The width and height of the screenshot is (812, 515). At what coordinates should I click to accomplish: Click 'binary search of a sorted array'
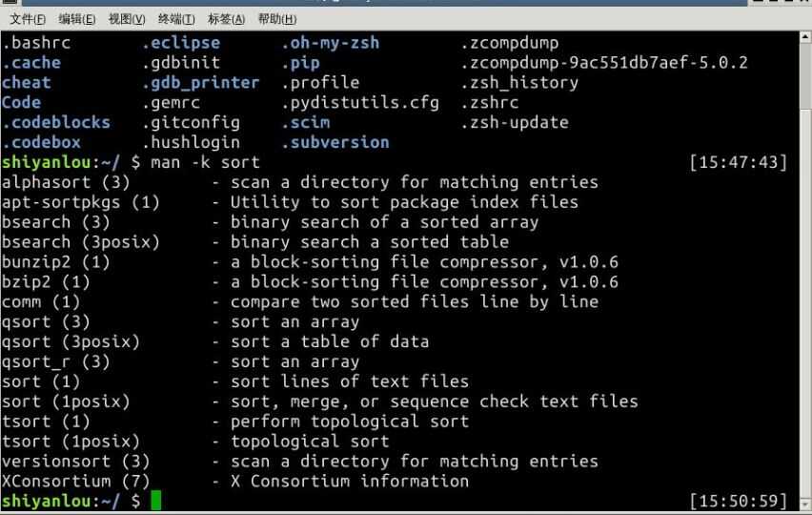[x=385, y=222]
